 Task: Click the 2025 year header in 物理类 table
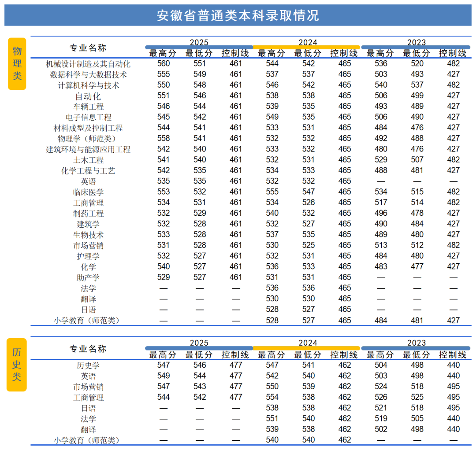point(199,42)
